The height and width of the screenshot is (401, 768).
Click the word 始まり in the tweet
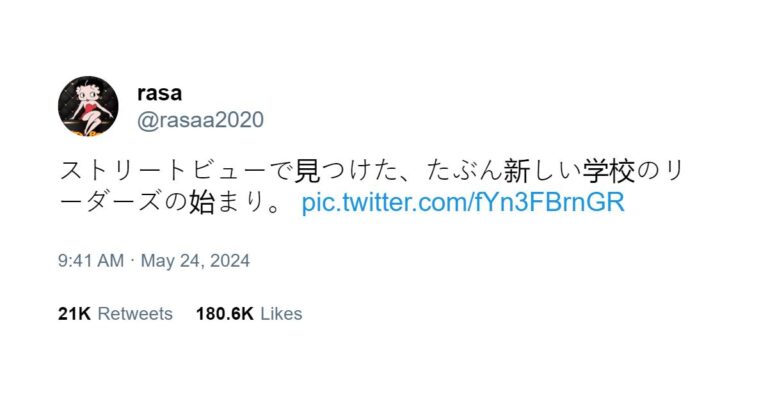pyautogui.click(x=228, y=202)
